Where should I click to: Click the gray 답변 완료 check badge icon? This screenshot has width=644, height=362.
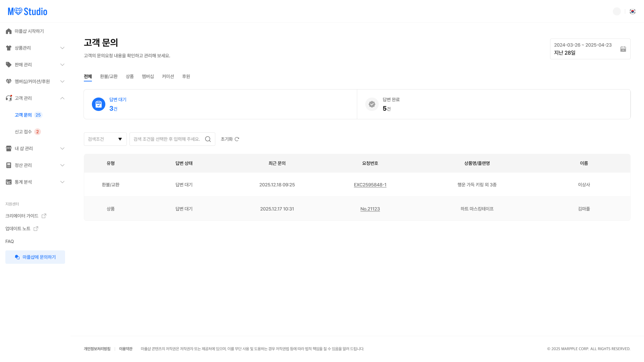click(x=372, y=104)
